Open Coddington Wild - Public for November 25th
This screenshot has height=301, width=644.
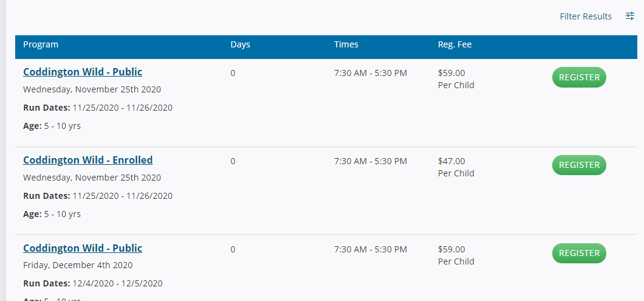[83, 72]
